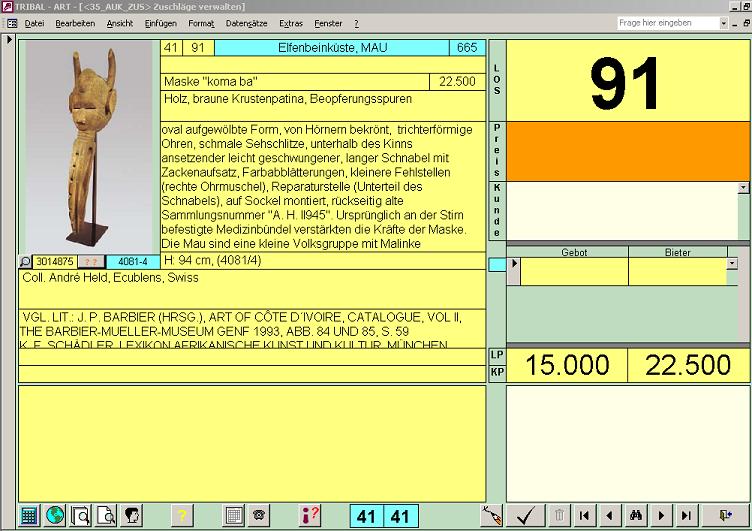This screenshot has height=531, width=752.
Task: Open the red info question icon
Action: point(310,516)
